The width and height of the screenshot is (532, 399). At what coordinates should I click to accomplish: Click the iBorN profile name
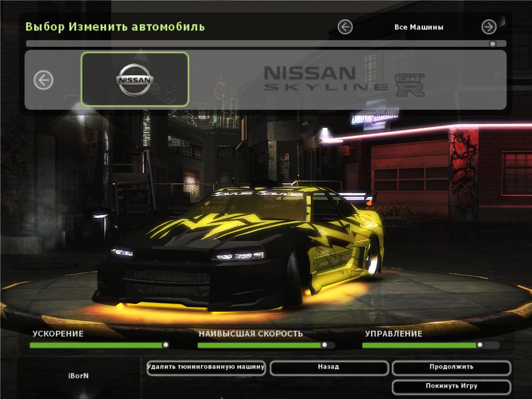[x=78, y=376]
